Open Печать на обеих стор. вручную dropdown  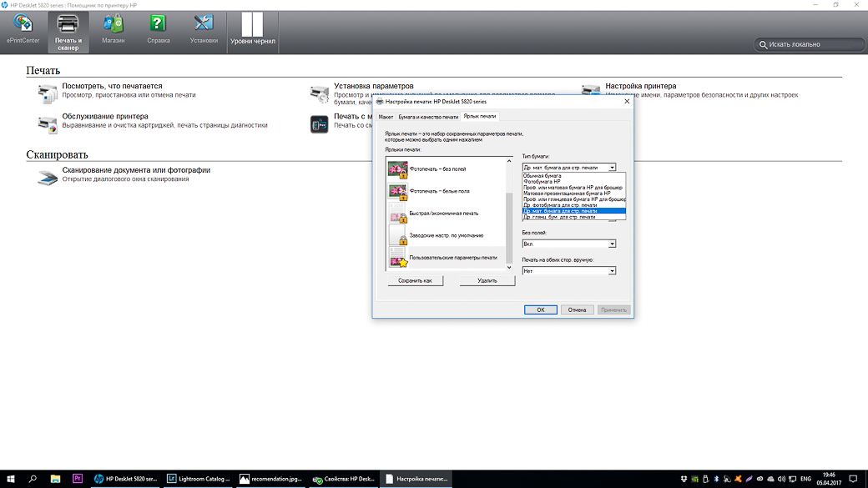569,270
